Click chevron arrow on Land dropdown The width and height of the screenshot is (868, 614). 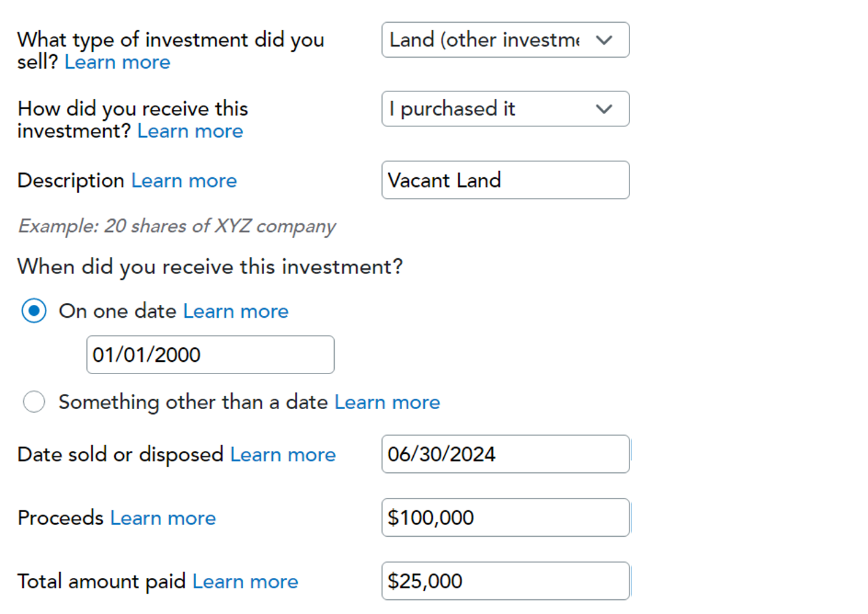pos(604,40)
